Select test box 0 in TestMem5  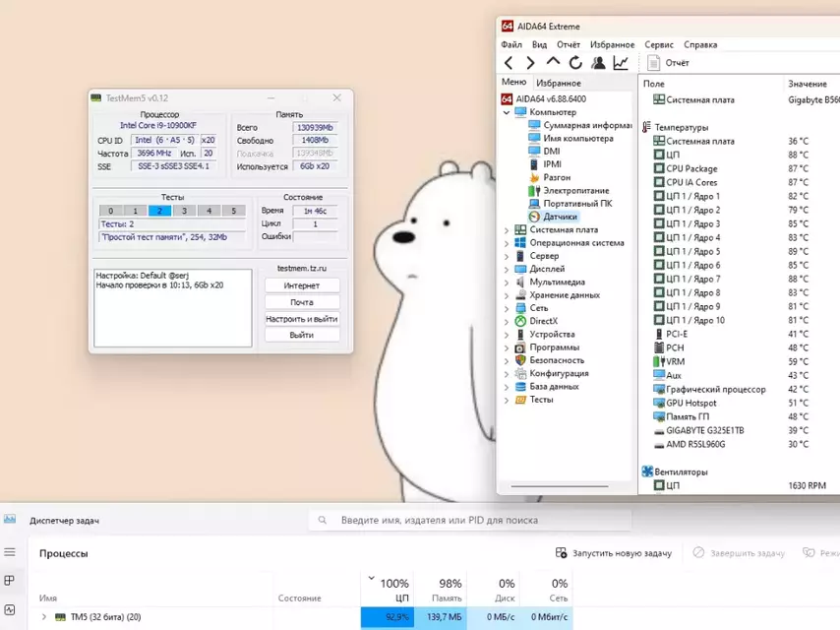click(x=111, y=211)
